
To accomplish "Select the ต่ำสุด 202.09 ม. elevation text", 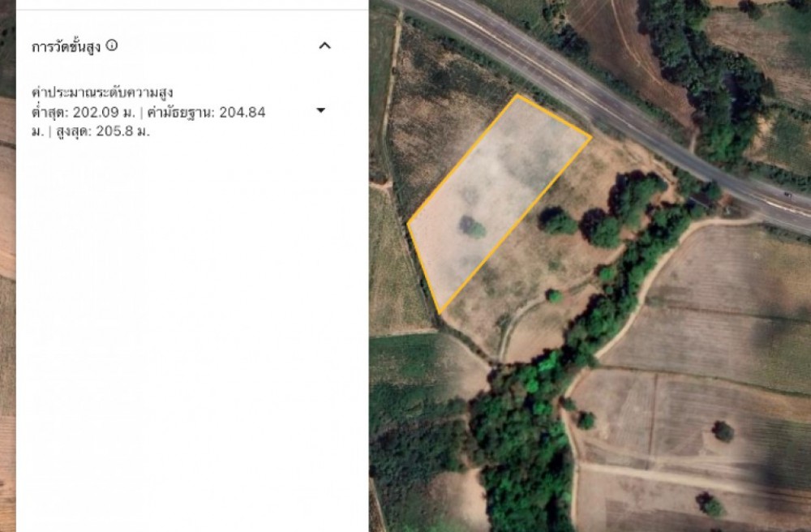I will pyautogui.click(x=84, y=112).
